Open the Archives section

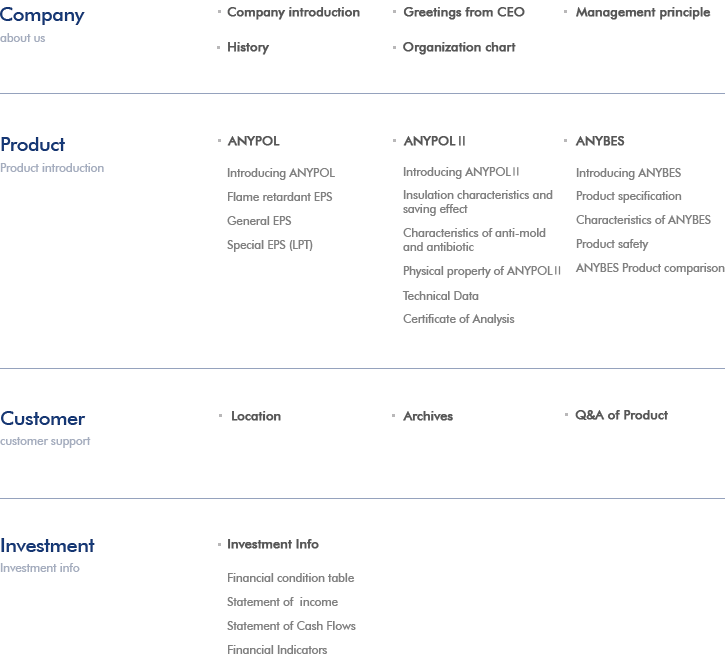coord(427,416)
